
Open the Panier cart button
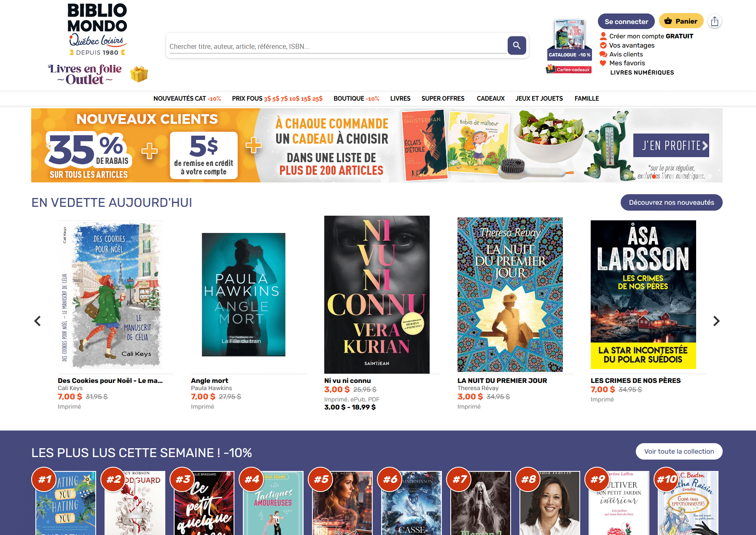coord(681,21)
